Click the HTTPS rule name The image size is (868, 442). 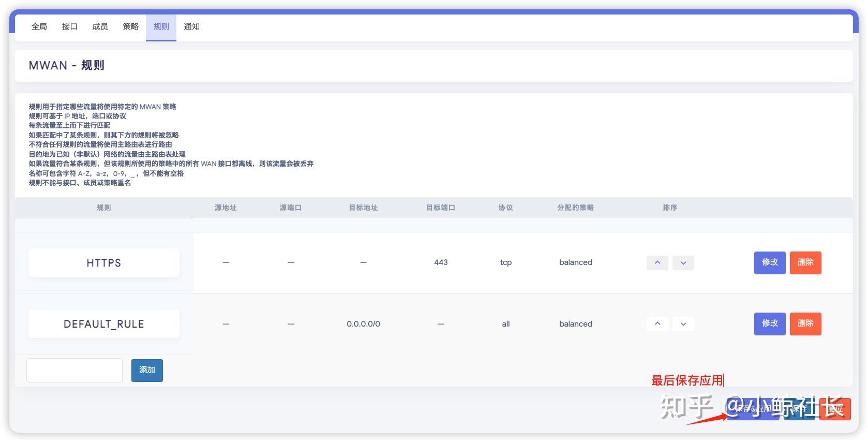click(104, 263)
